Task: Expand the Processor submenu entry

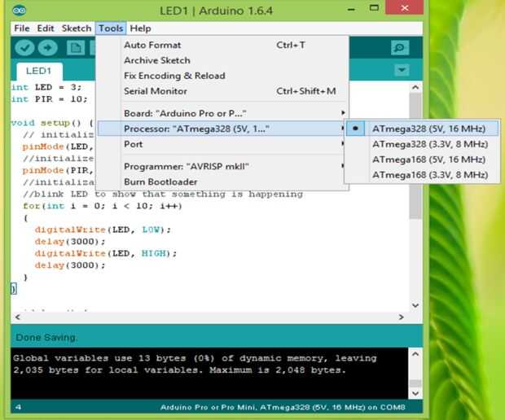Action: 222,129
